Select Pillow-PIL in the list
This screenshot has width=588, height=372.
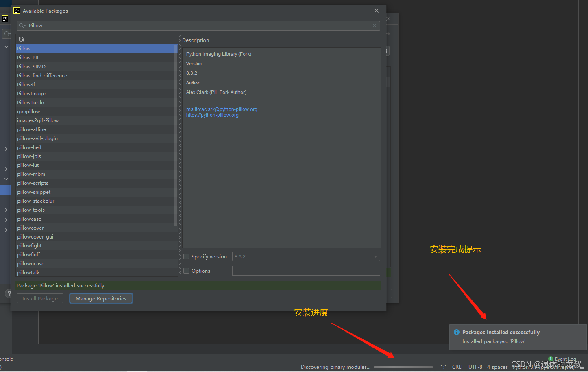(x=95, y=58)
